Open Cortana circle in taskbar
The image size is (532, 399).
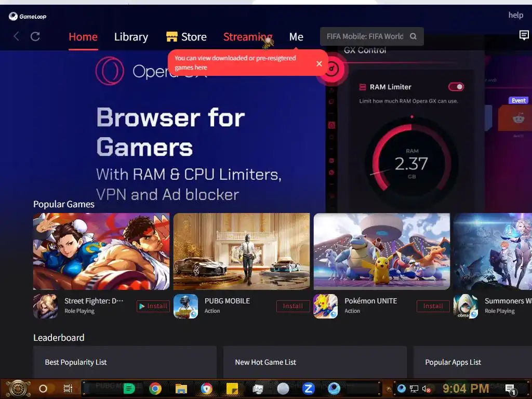click(43, 389)
